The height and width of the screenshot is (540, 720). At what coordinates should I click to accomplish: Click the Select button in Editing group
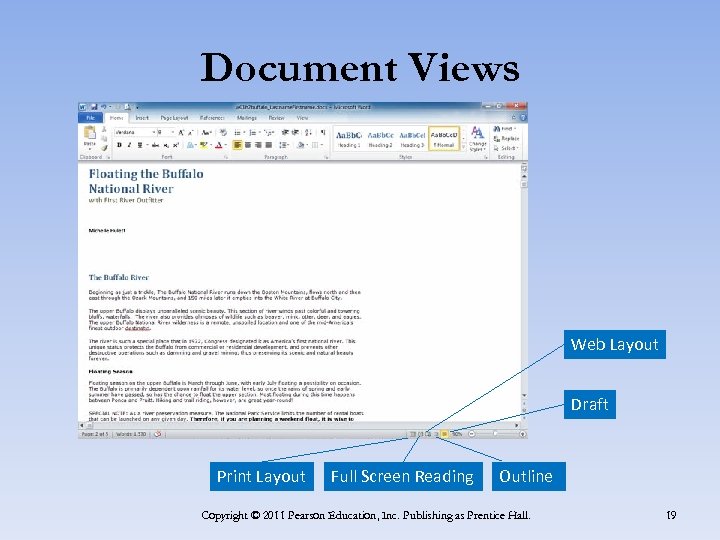click(x=506, y=148)
